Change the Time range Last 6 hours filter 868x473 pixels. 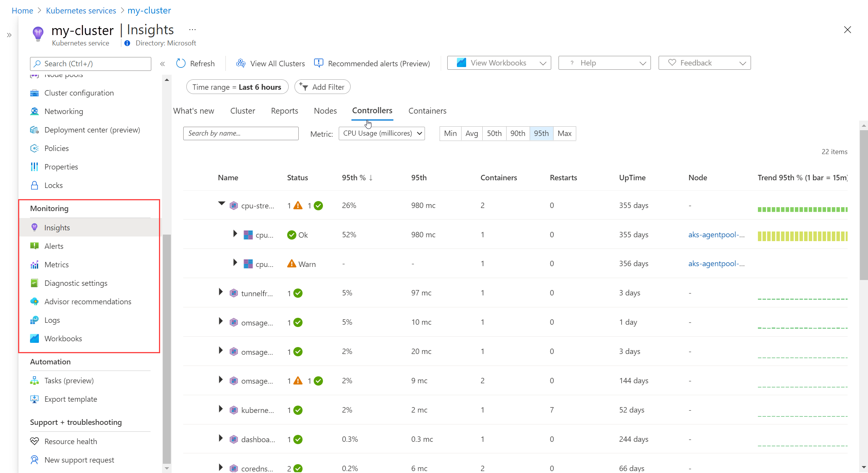tap(237, 87)
